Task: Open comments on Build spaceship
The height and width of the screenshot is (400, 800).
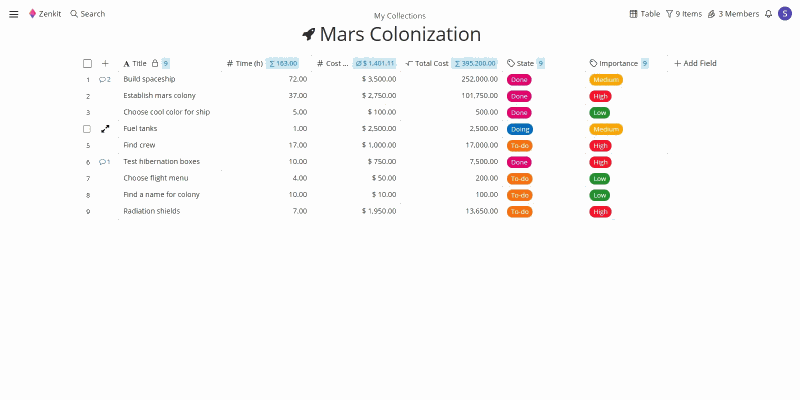Action: click(x=105, y=79)
